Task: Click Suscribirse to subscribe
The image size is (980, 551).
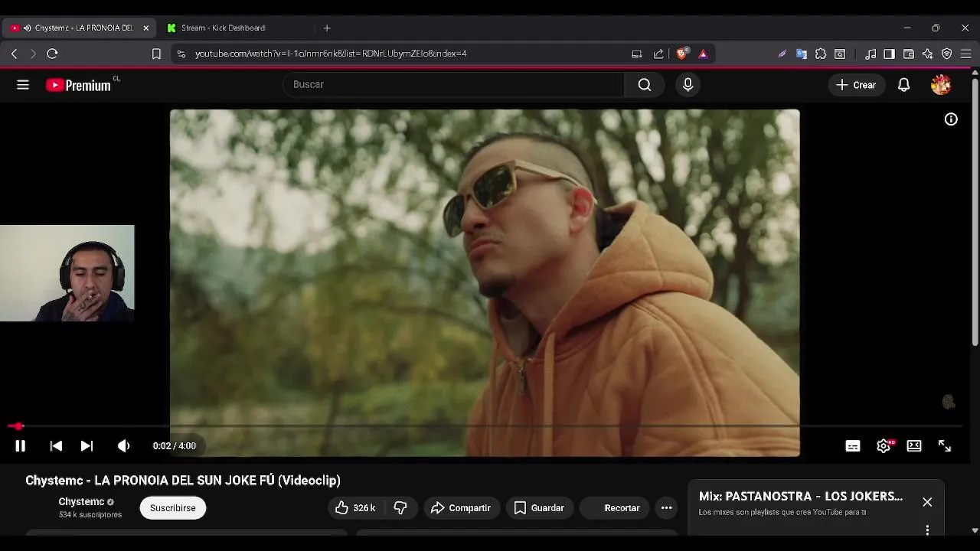Action: [x=173, y=508]
